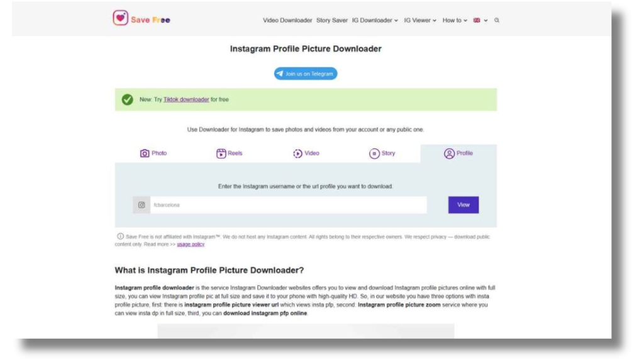Expand the IG Viewer dropdown menu
The image size is (644, 362).
(420, 20)
